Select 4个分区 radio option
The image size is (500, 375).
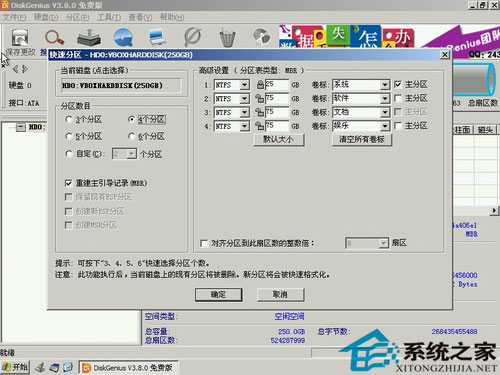pos(132,119)
